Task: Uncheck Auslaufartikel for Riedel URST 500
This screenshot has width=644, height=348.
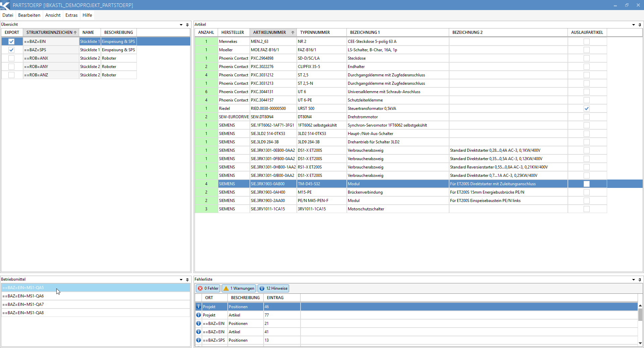Action: tap(587, 109)
